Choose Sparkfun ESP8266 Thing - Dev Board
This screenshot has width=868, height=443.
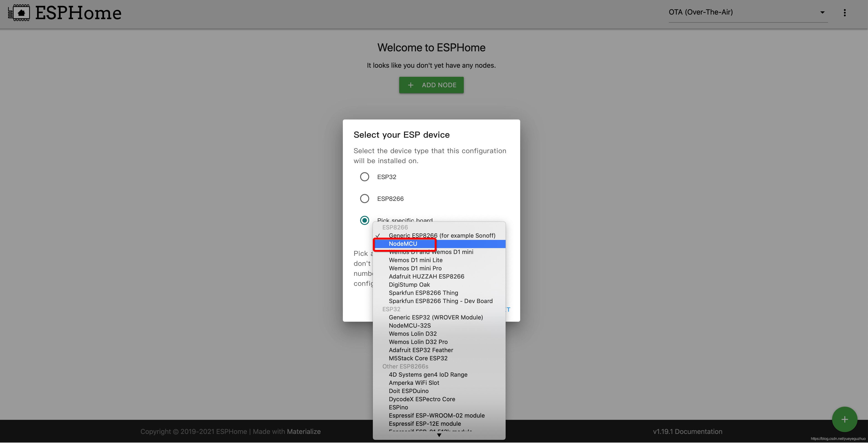tap(439, 301)
